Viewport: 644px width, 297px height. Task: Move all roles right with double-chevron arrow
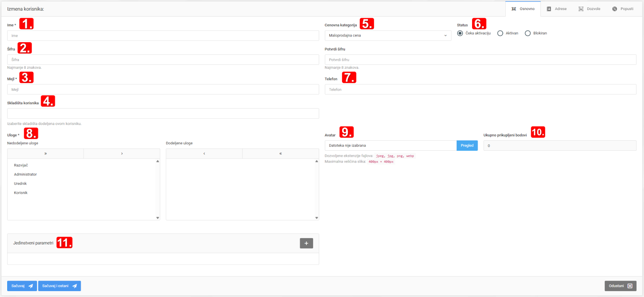45,154
